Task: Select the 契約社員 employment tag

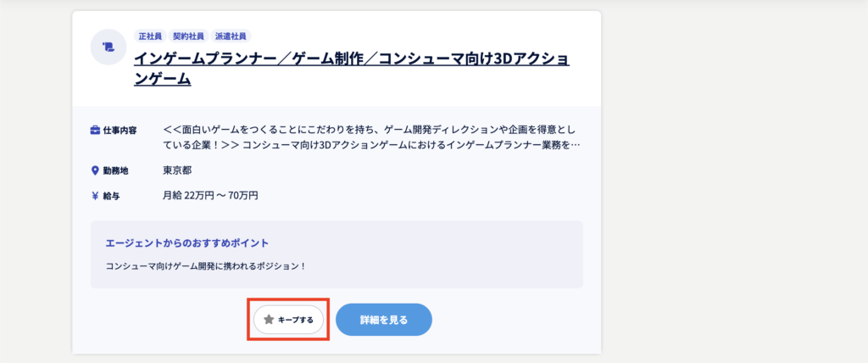Action: [189, 36]
